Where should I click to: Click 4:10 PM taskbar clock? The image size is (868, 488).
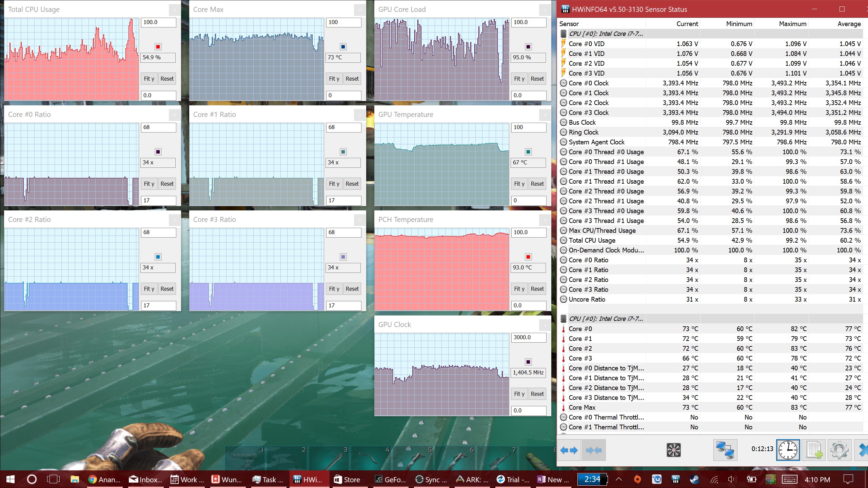pos(817,480)
